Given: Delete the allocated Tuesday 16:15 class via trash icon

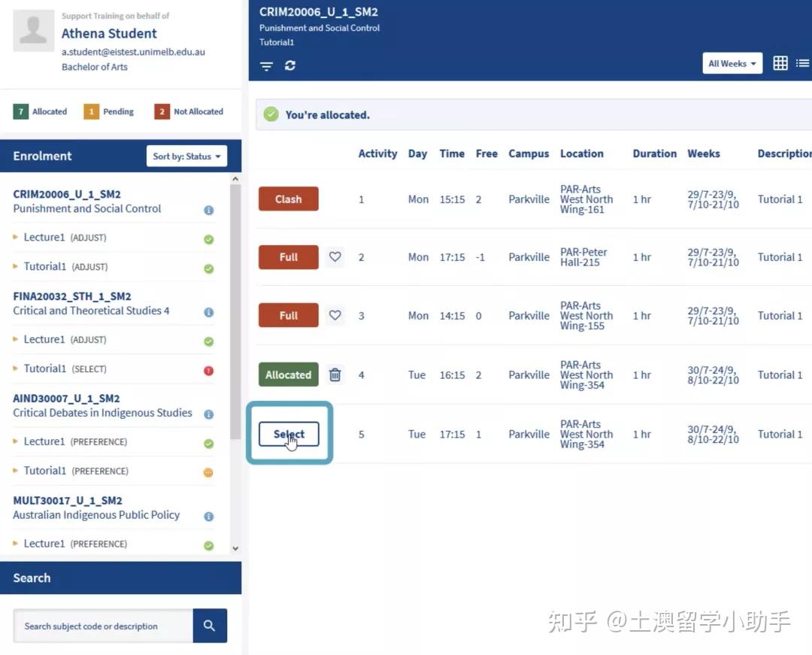Looking at the screenshot, I should [335, 375].
